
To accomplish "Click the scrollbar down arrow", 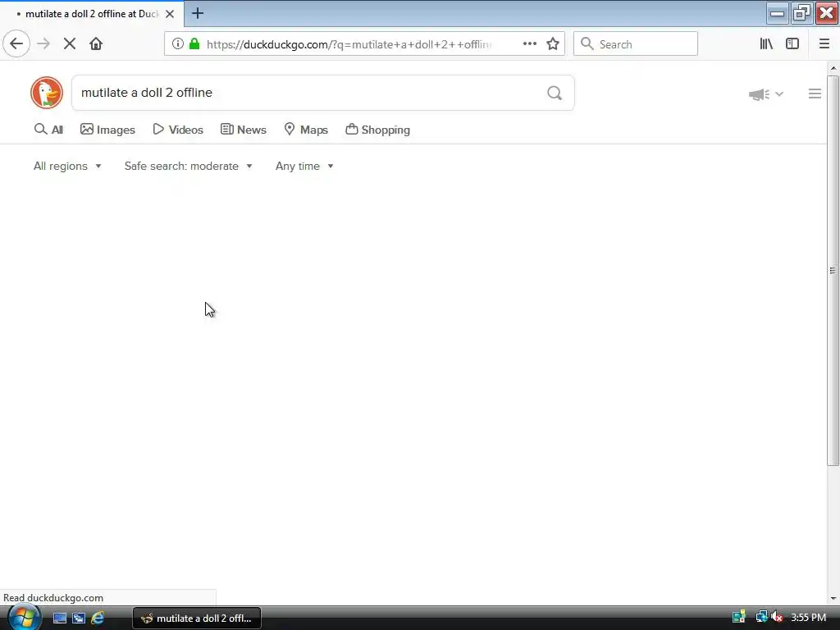I will (x=833, y=598).
